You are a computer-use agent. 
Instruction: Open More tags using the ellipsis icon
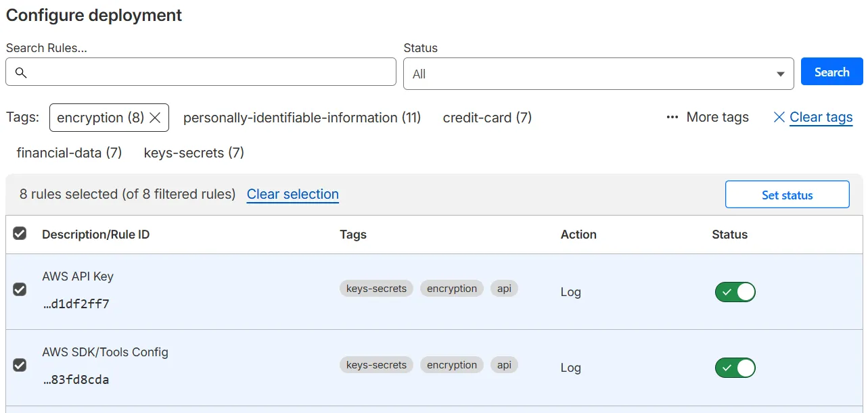671,117
